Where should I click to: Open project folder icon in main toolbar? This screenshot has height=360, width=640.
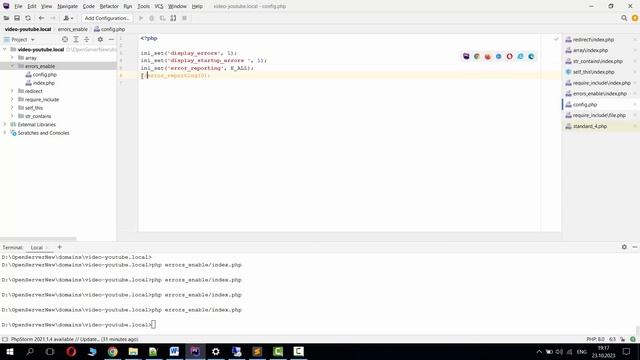[x=6, y=18]
